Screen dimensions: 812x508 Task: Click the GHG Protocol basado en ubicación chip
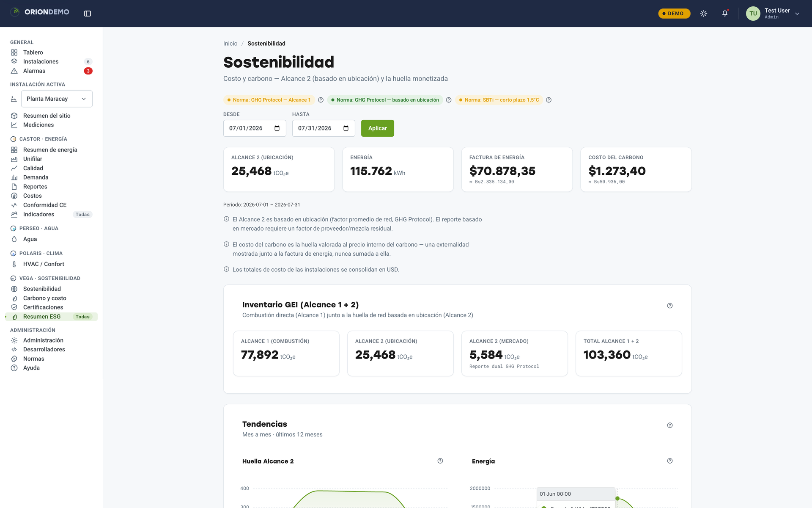point(385,100)
